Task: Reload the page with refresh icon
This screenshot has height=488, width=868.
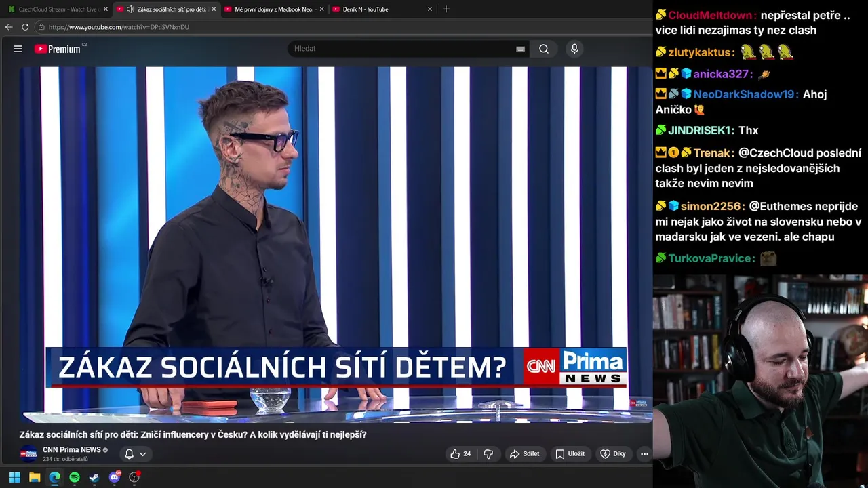Action: pos(25,27)
